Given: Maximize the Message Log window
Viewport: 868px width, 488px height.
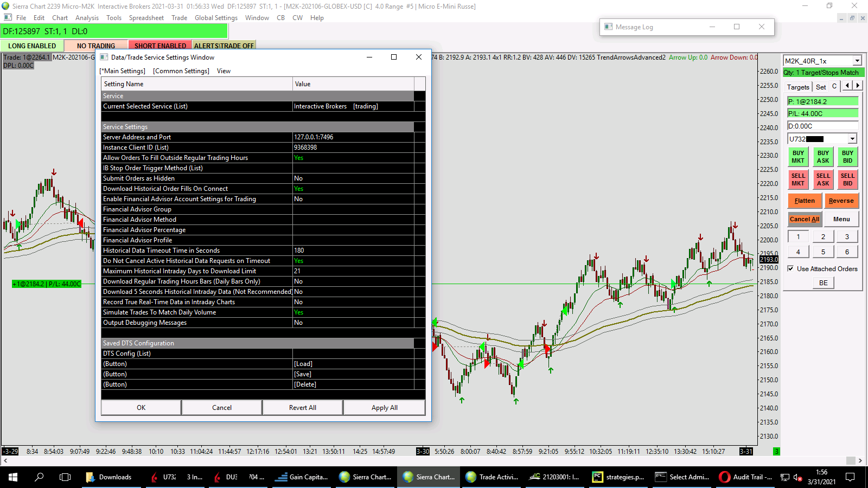Looking at the screenshot, I should pos(737,27).
